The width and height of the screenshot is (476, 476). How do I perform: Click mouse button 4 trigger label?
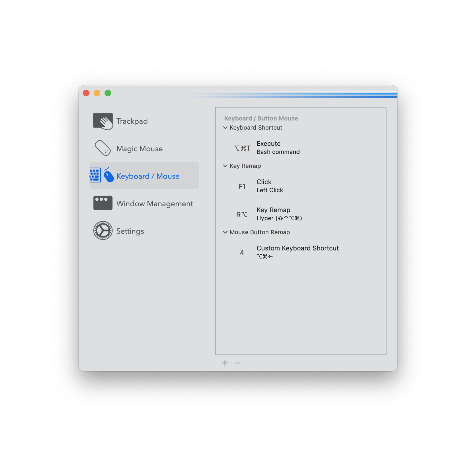tap(242, 253)
